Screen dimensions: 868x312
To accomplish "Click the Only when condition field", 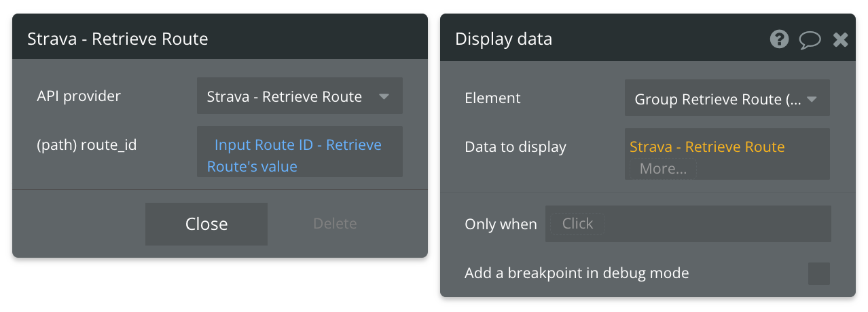I will (688, 224).
